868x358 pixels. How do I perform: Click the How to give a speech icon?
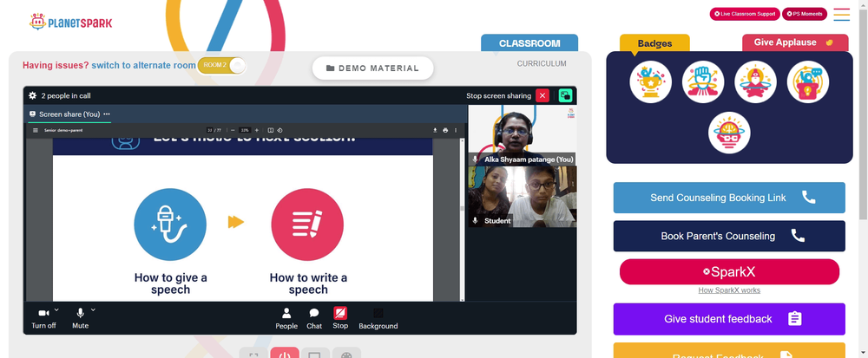(x=170, y=225)
